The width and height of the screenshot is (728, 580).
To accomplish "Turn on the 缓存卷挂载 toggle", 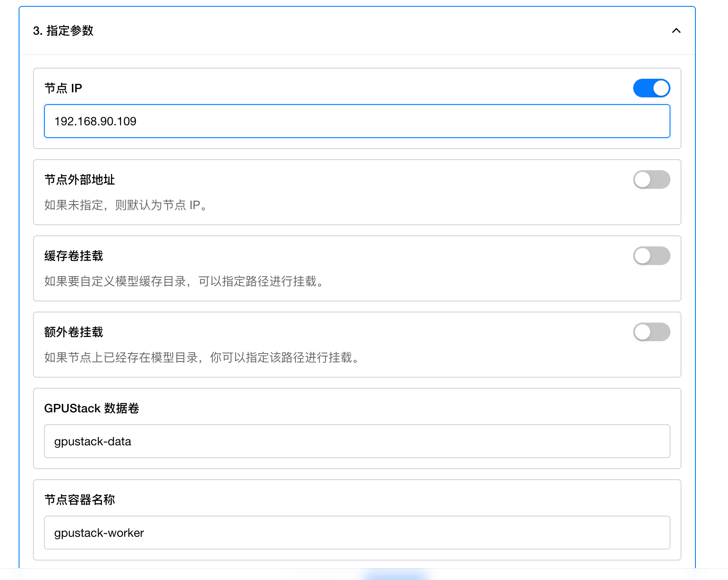I will 651,256.
